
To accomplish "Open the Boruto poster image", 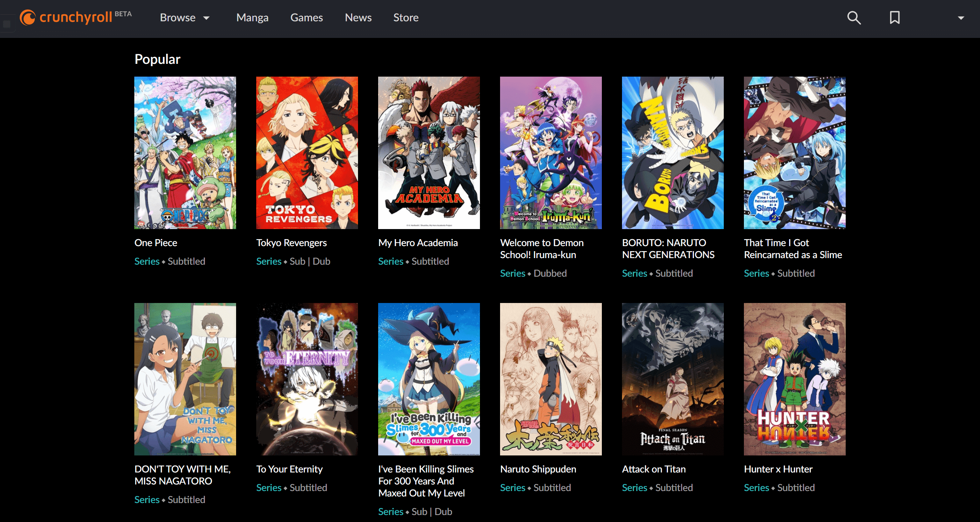I will pyautogui.click(x=673, y=153).
